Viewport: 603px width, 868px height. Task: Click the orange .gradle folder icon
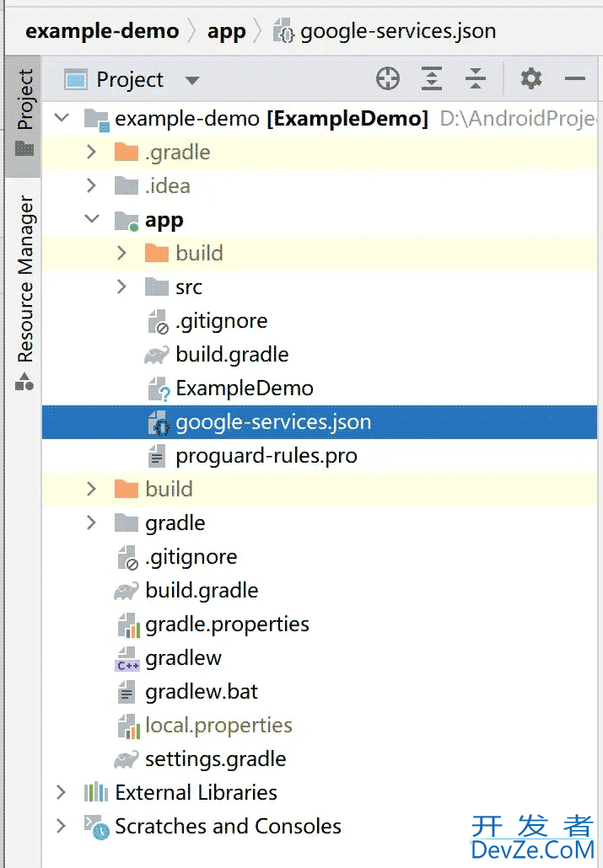pyautogui.click(x=126, y=152)
